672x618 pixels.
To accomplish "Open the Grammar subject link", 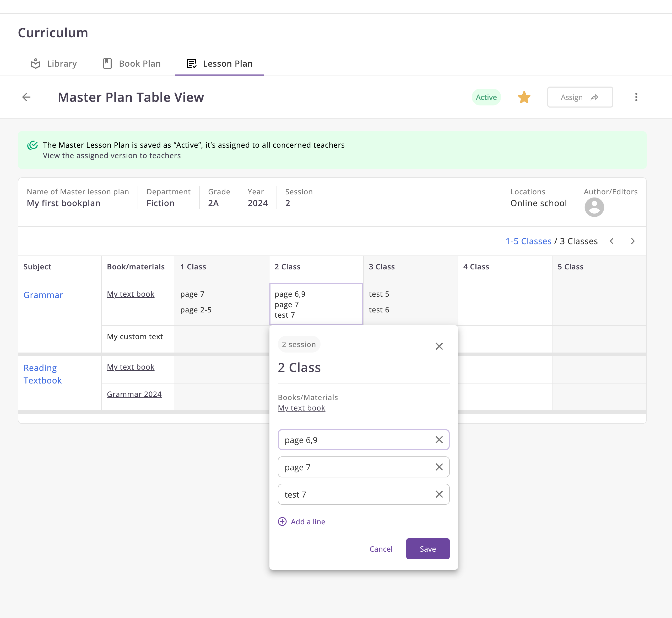I will coord(43,295).
